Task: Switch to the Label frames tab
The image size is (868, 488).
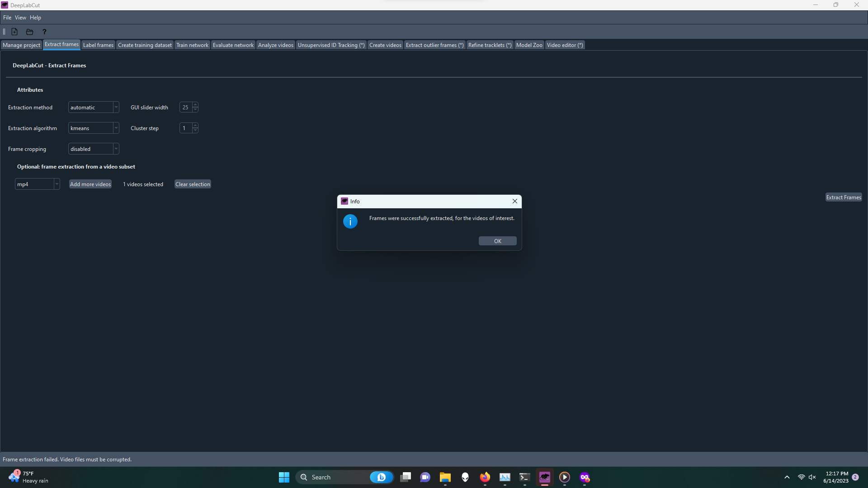Action: pos(98,45)
